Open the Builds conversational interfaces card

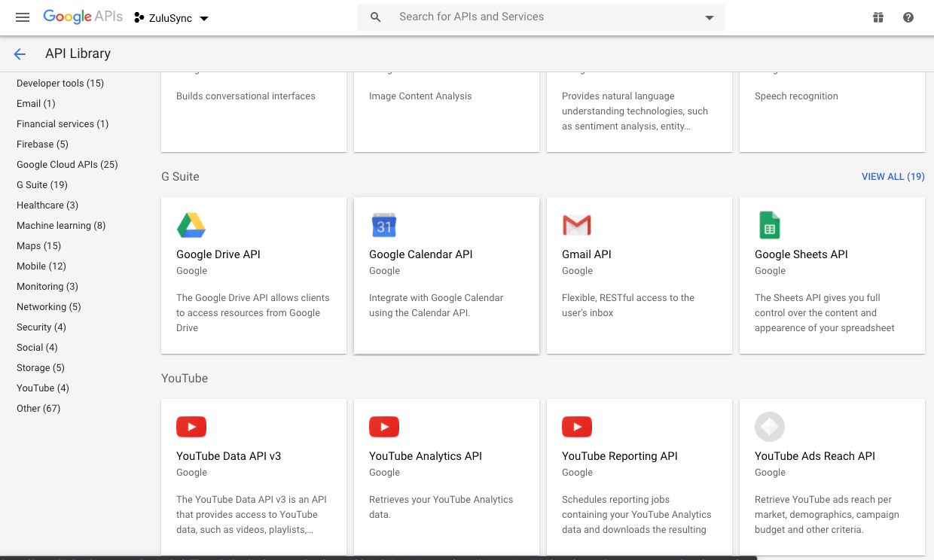[x=254, y=112]
